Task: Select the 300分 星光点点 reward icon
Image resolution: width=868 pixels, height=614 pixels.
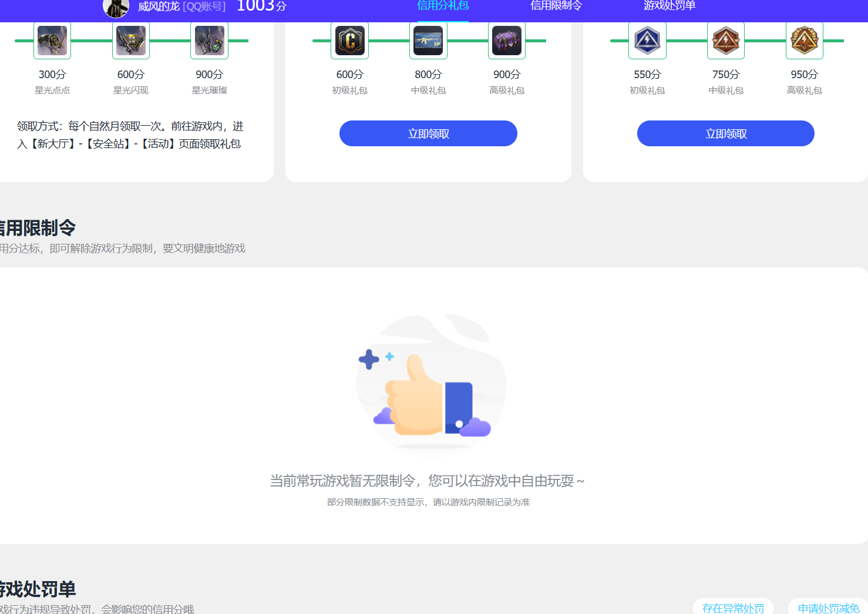Action: click(52, 41)
